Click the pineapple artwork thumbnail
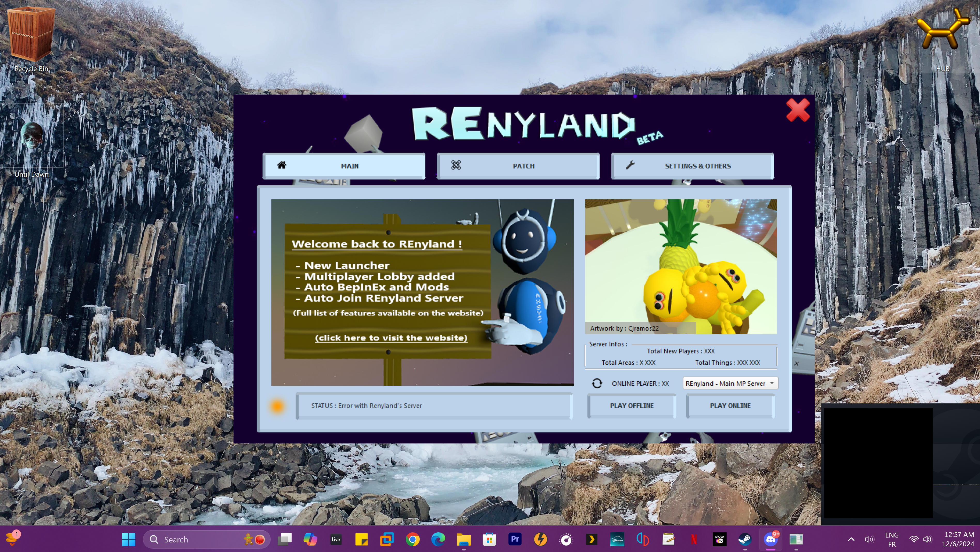 [x=681, y=266]
